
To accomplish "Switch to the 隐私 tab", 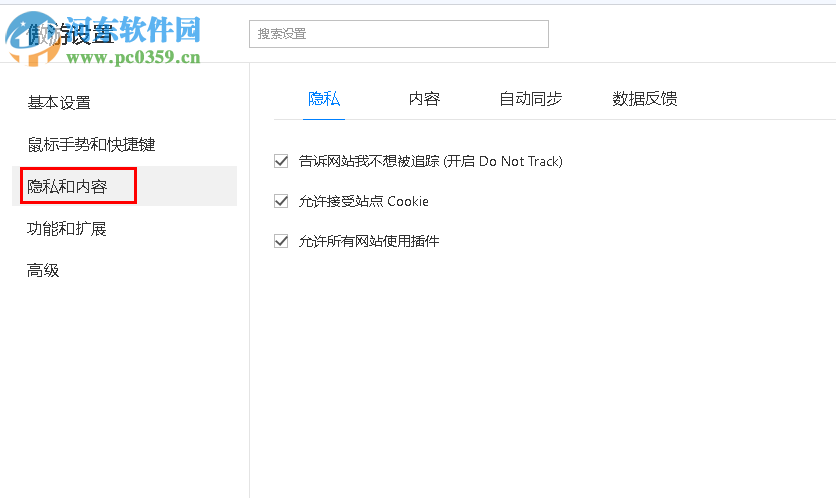I will click(324, 99).
